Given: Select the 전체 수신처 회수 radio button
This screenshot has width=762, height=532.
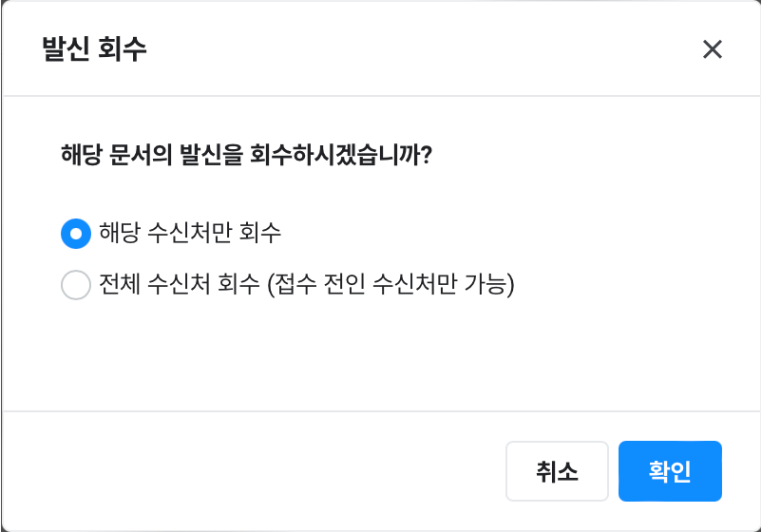Looking at the screenshot, I should pyautogui.click(x=76, y=285).
